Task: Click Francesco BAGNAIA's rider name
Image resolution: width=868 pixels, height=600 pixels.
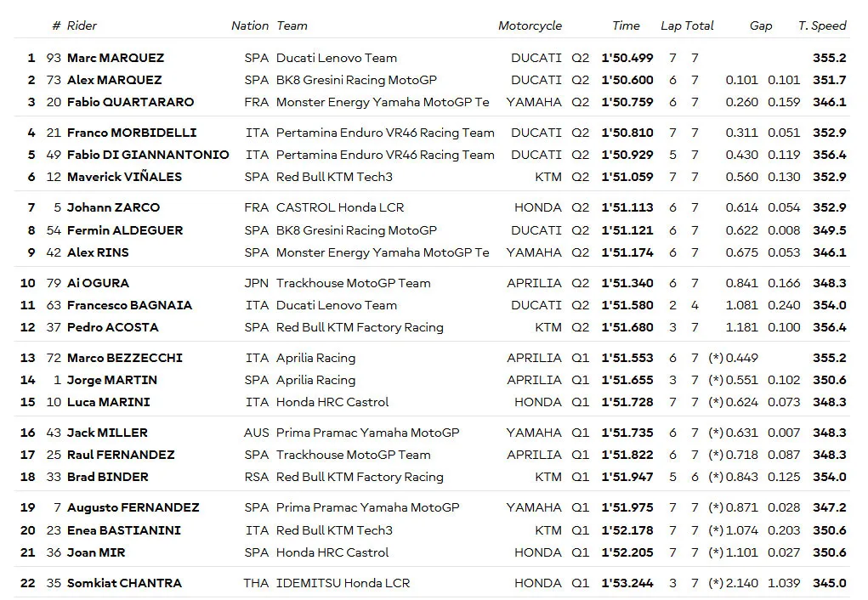Action: [129, 305]
